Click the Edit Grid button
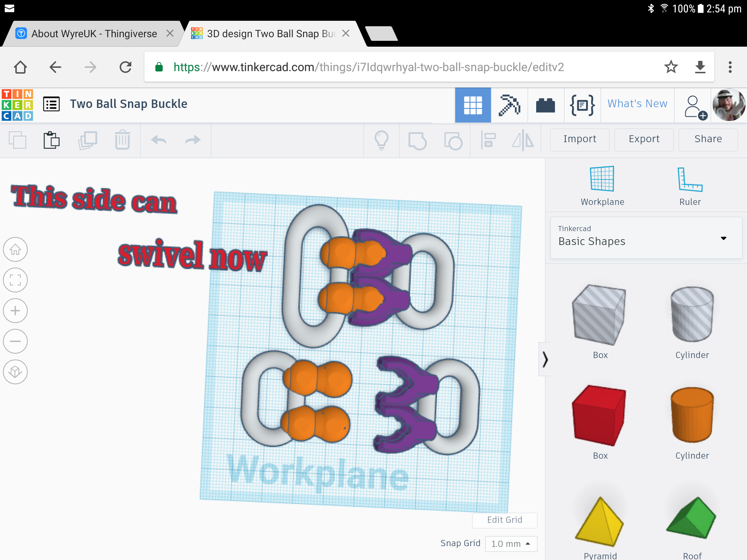The width and height of the screenshot is (747, 560). pos(505,520)
